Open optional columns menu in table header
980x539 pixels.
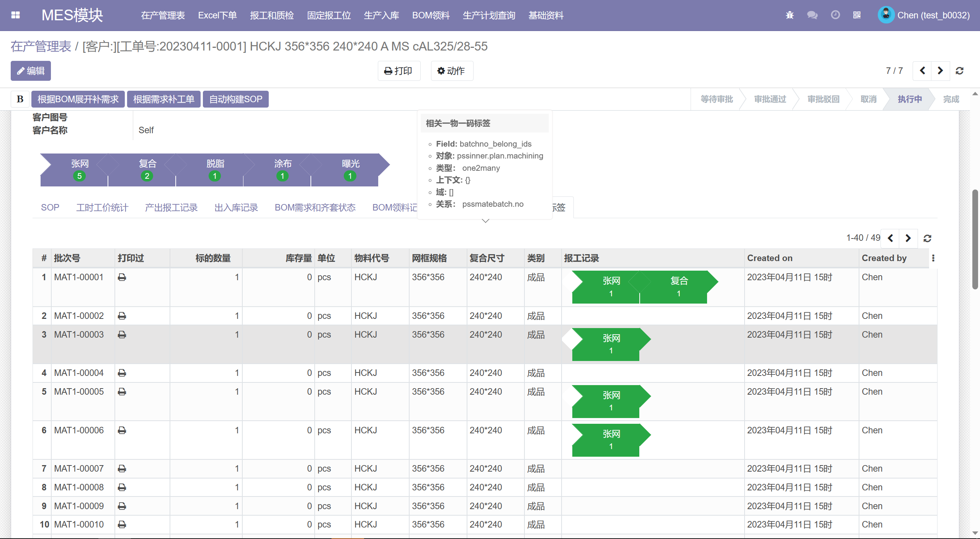(933, 258)
